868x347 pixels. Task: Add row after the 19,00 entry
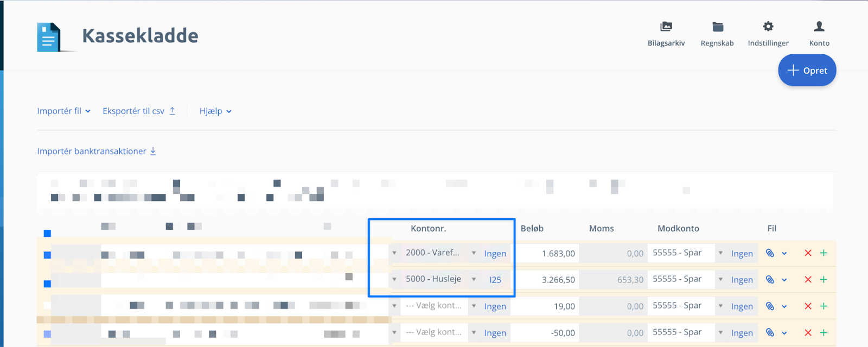(x=824, y=306)
